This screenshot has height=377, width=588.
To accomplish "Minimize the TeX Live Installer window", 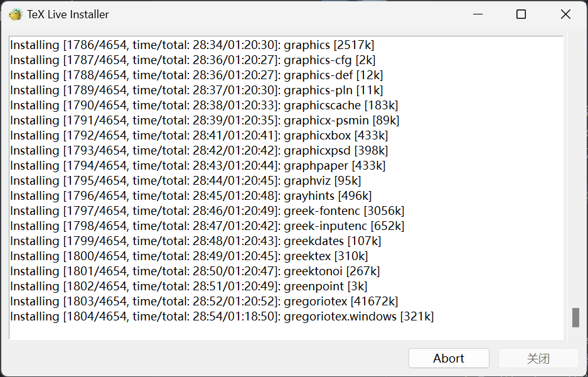I will pyautogui.click(x=476, y=14).
